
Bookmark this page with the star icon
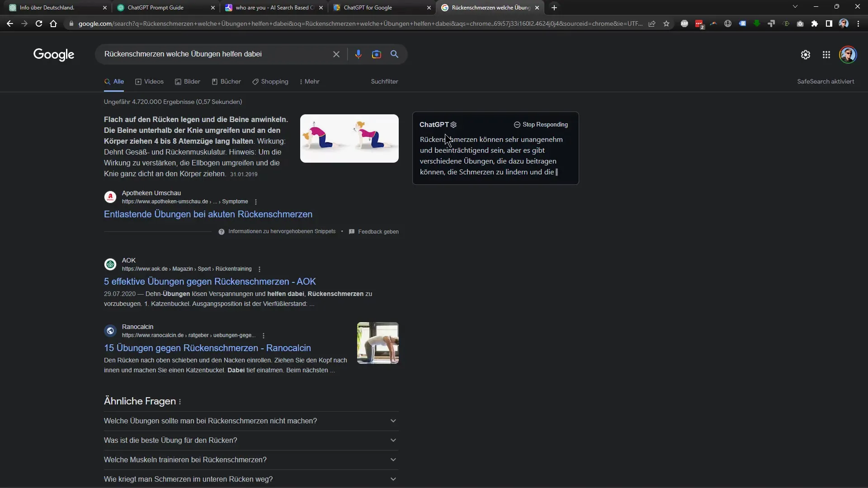pos(666,23)
